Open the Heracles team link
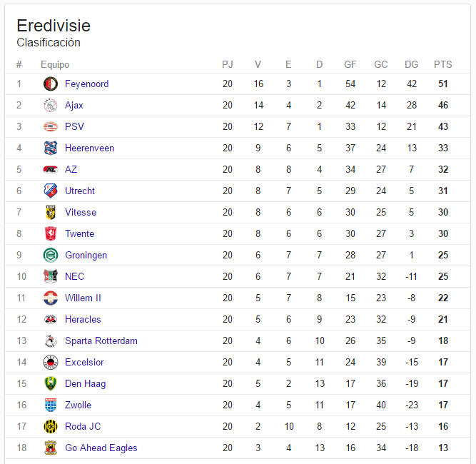The width and height of the screenshot is (476, 464). point(83,320)
